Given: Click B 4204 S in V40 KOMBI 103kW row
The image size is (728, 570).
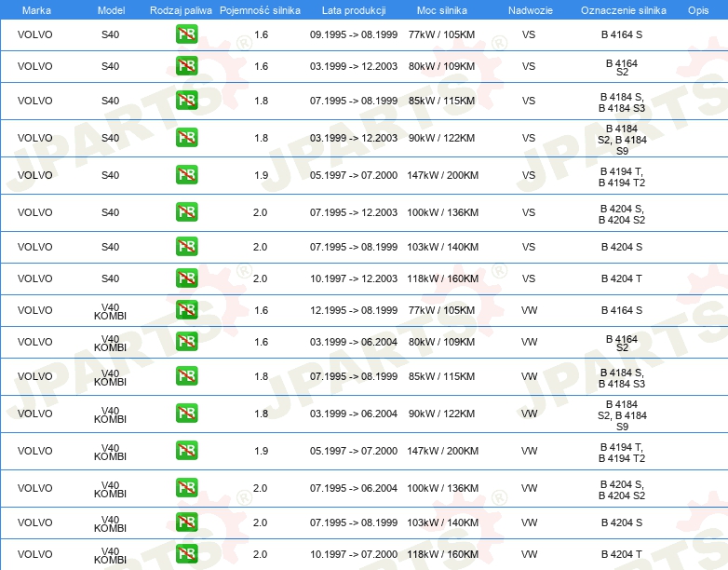Looking at the screenshot, I should [x=622, y=522].
